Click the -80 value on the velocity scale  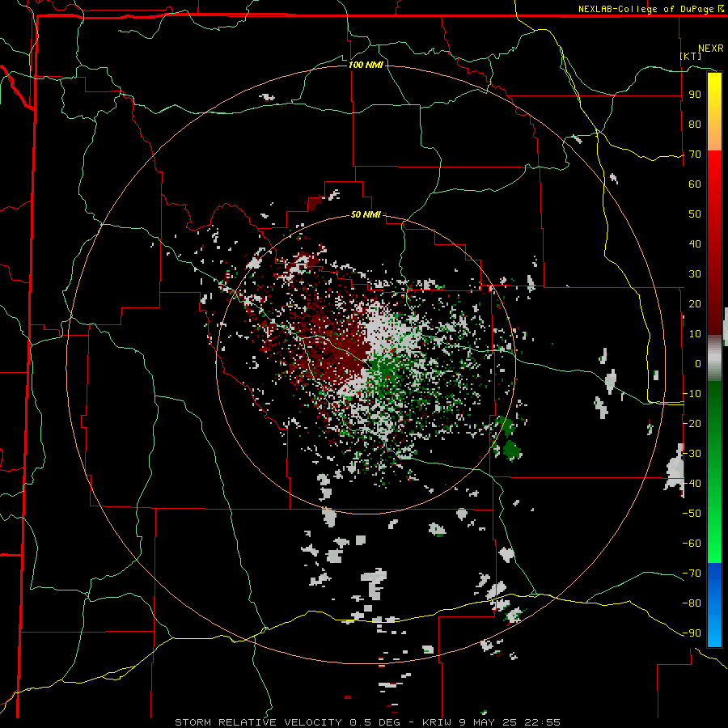tap(692, 603)
